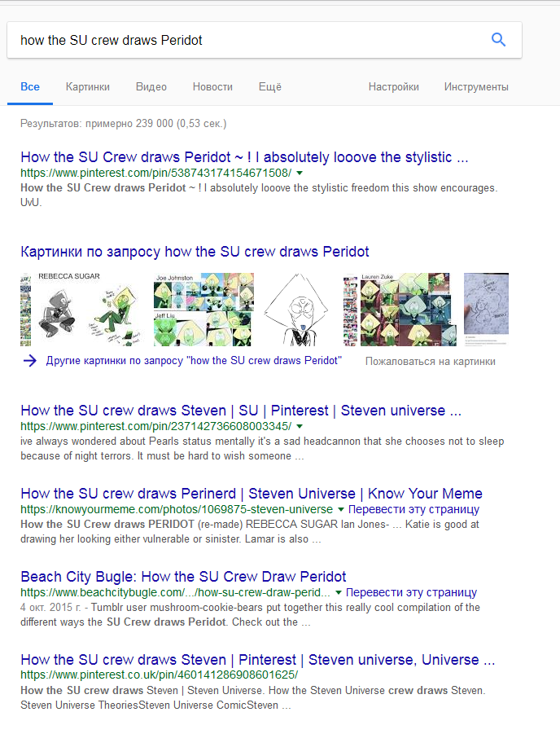Open 'Beach City Bugle: How the SU Crew Draw Peridot'
Image resolution: width=560 pixels, height=734 pixels.
coord(183,576)
